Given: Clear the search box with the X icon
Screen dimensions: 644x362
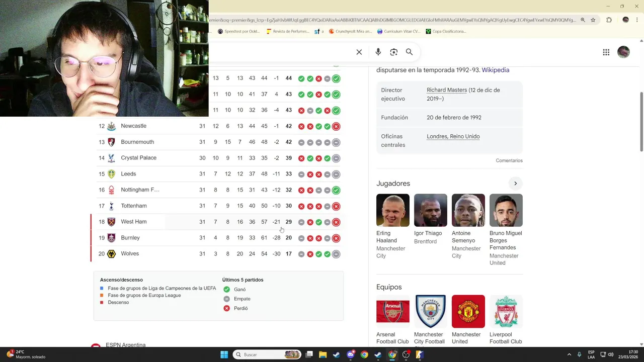Looking at the screenshot, I should (359, 52).
